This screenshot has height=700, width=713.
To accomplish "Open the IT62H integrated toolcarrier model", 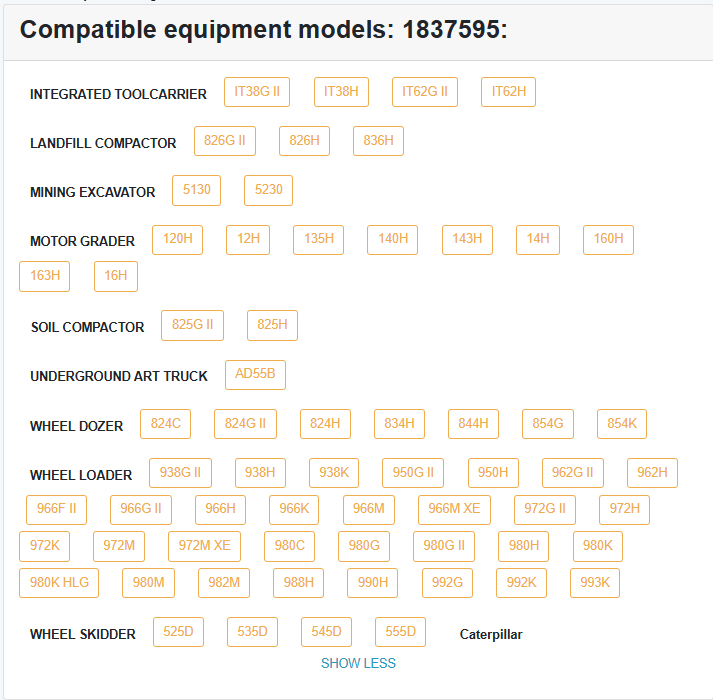I will tap(509, 92).
